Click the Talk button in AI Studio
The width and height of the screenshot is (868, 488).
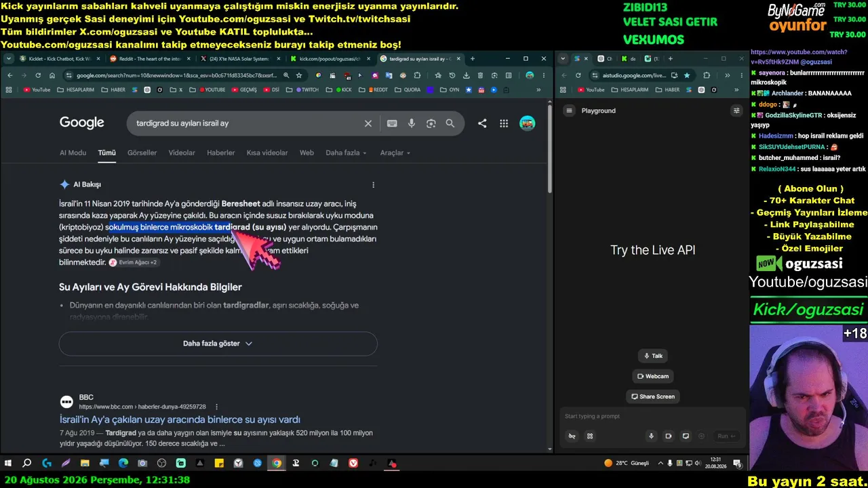pyautogui.click(x=653, y=356)
